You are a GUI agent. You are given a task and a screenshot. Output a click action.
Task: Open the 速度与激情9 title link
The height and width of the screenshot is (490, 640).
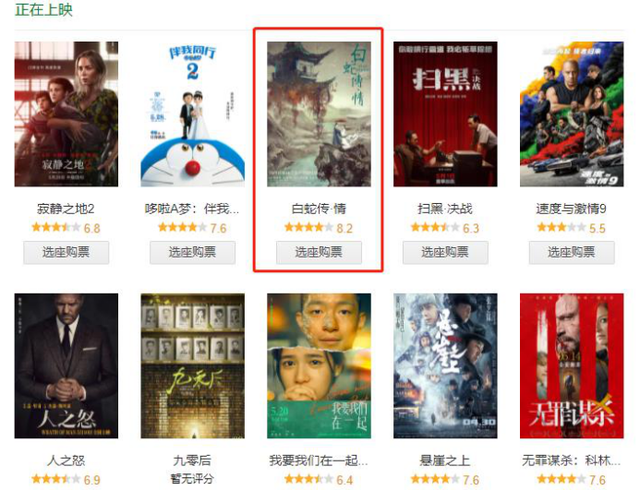(x=571, y=209)
